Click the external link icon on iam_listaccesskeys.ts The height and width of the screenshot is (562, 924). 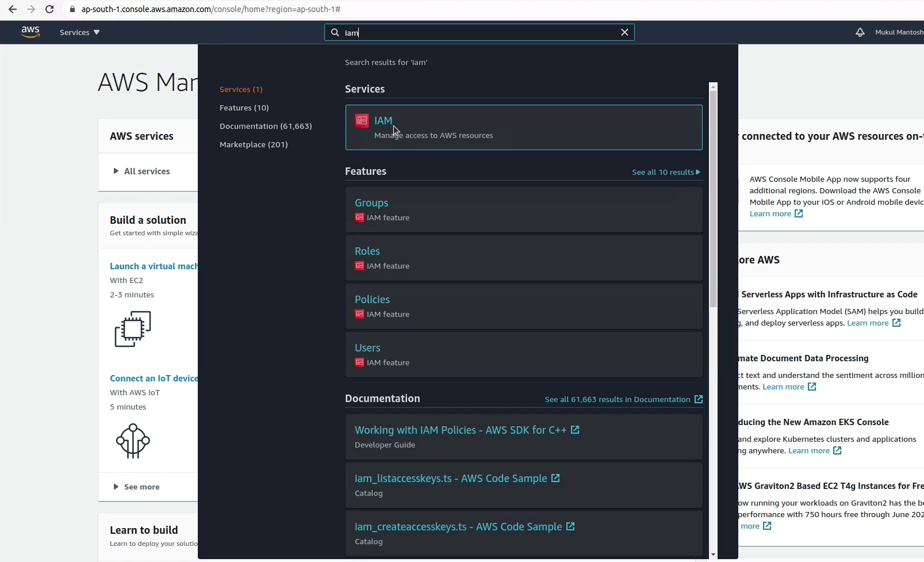pos(554,477)
